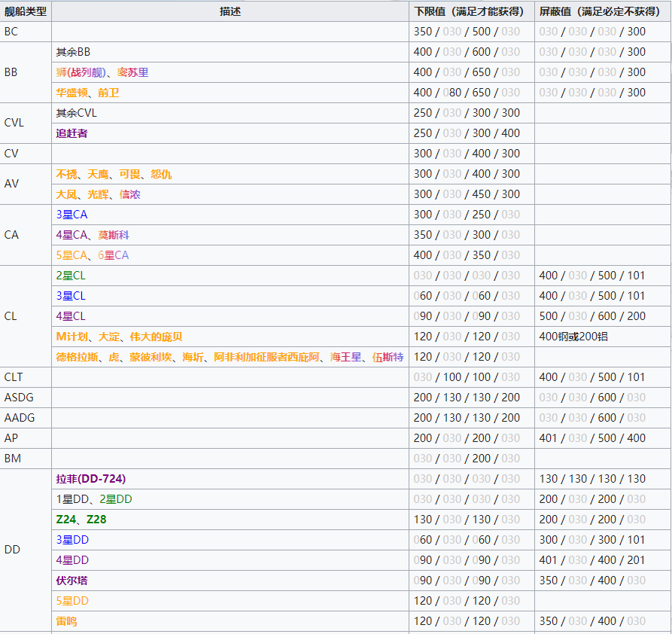Screen dimensions: 672x634
Task: Click the 密苏里 battleship link
Action: click(x=132, y=72)
